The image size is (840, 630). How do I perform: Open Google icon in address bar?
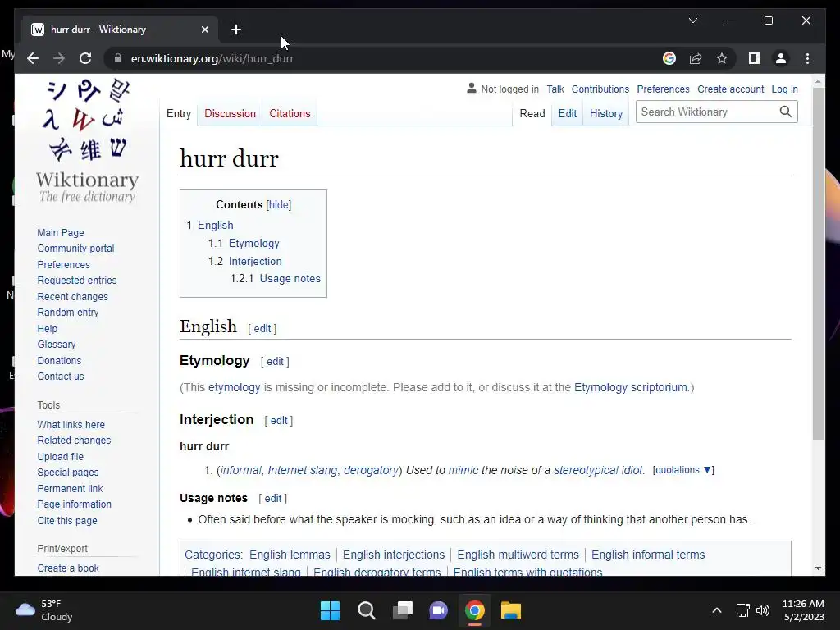tap(669, 58)
